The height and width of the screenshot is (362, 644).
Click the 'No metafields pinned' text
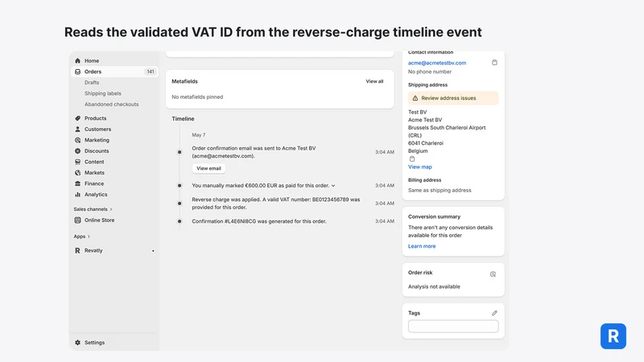click(197, 97)
